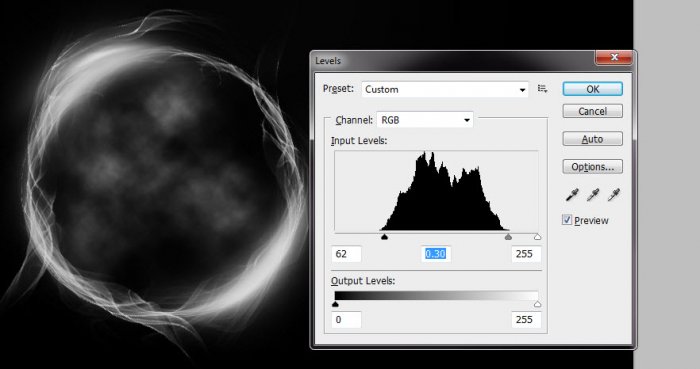Click the Cancel button
The image size is (700, 369).
pos(592,111)
